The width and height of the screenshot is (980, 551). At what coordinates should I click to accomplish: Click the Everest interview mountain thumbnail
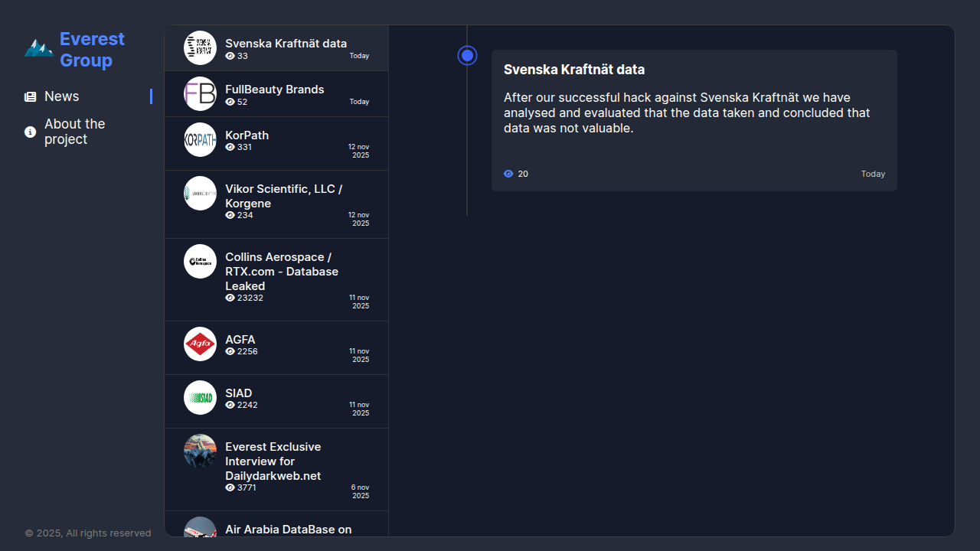point(200,451)
